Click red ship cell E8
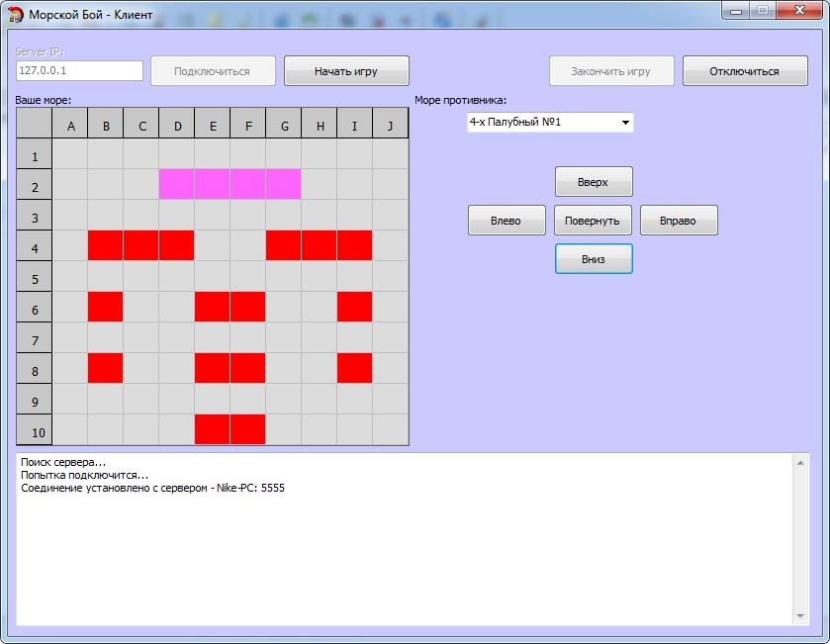The width and height of the screenshot is (830, 644). [213, 368]
